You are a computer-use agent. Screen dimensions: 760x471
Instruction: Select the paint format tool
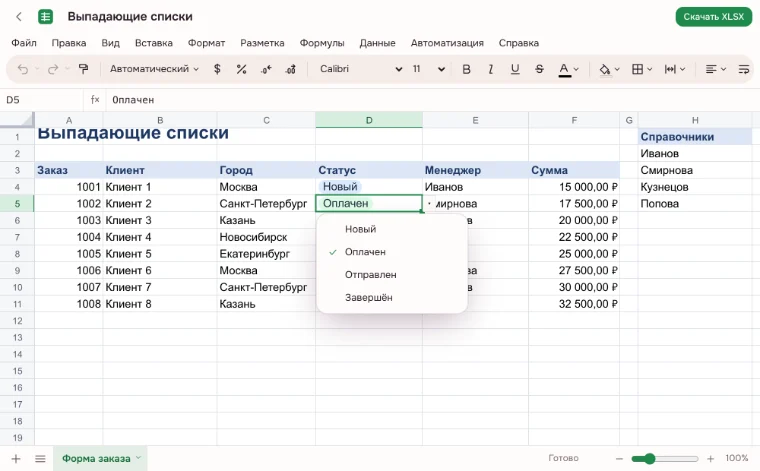tap(83, 69)
